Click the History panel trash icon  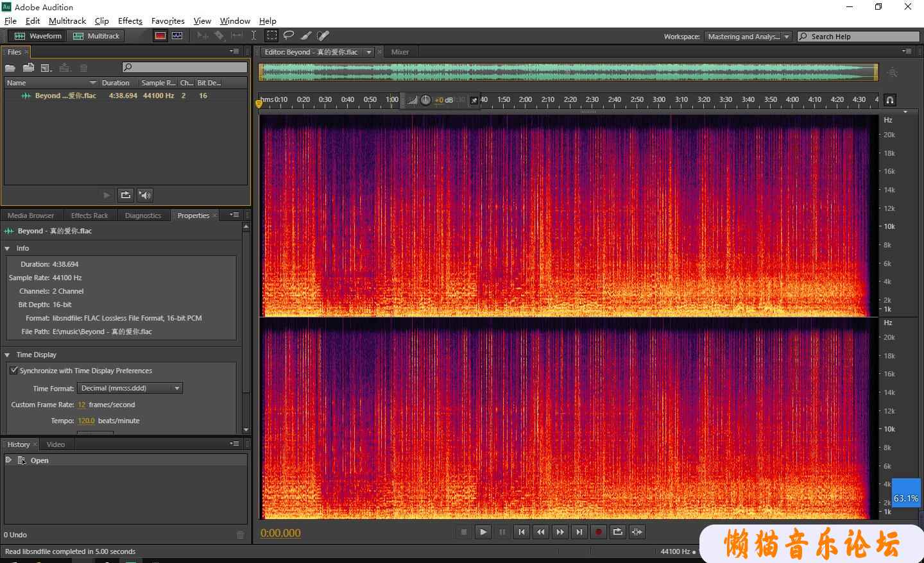(240, 534)
